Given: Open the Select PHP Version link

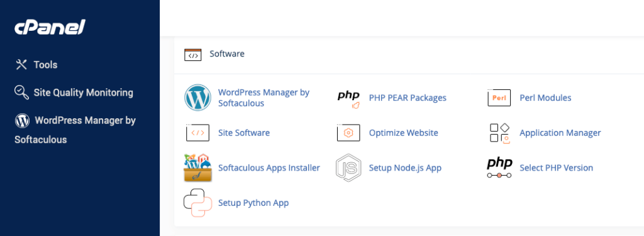Looking at the screenshot, I should [x=556, y=168].
